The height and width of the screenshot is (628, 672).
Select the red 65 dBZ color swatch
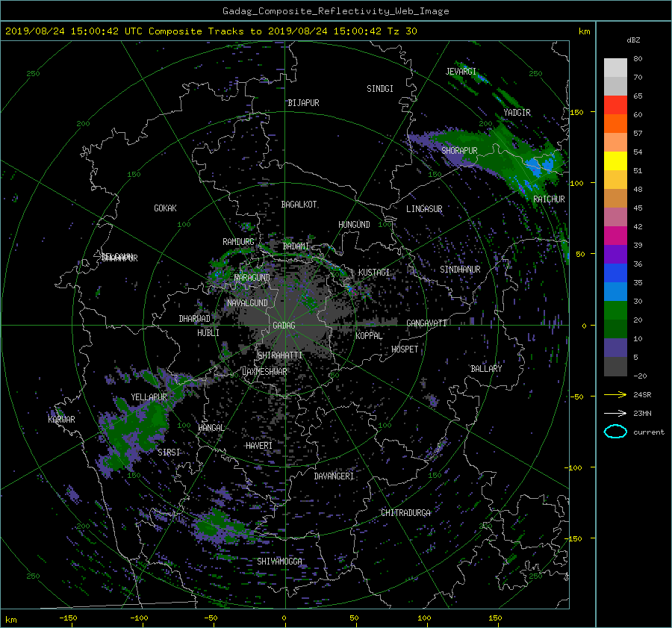(615, 105)
